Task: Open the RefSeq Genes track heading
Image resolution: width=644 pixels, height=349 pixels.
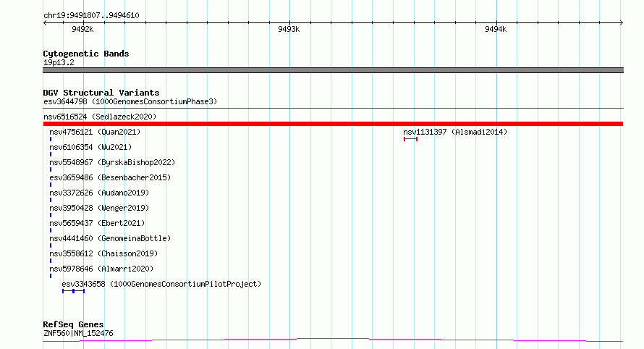Action: pos(73,324)
